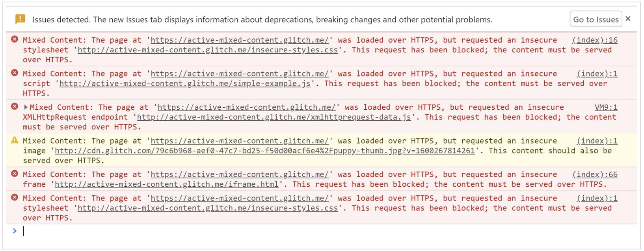Open source link (index):16
The height and width of the screenshot is (251, 644).
pyautogui.click(x=595, y=40)
